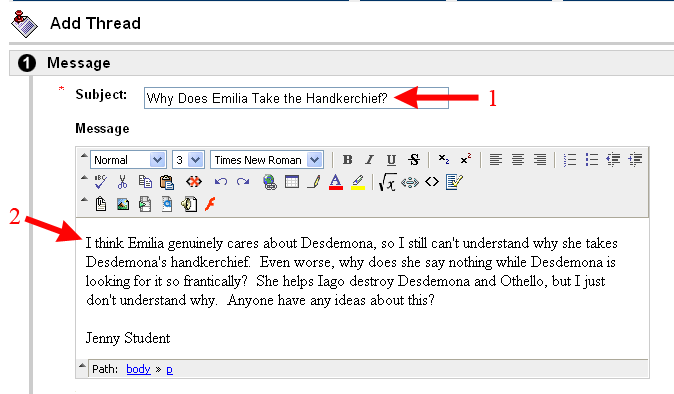
Task: Click in the Subject input field
Action: [x=296, y=98]
